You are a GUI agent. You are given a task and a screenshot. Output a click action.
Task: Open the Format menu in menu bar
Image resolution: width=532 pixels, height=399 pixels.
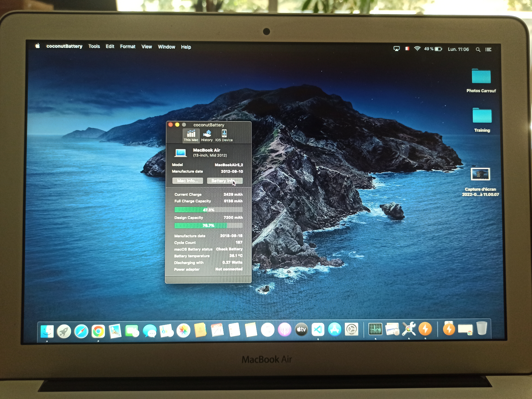coord(128,47)
